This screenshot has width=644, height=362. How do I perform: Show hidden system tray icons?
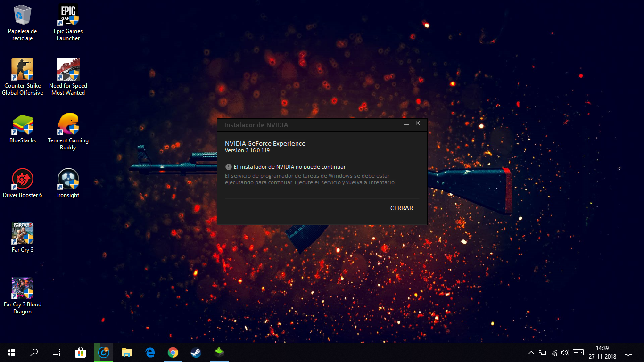coord(531,353)
